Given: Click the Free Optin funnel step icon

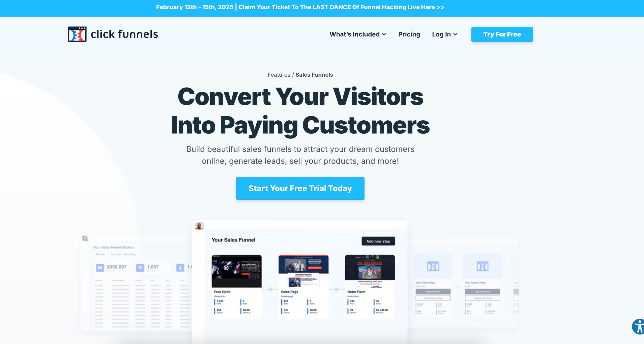Looking at the screenshot, I should tap(237, 270).
